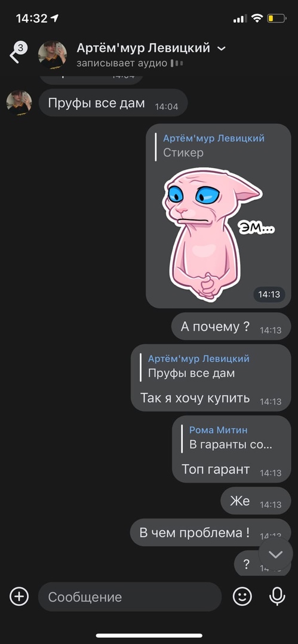
Task: Open the emoji and sticker picker
Action: 242,596
